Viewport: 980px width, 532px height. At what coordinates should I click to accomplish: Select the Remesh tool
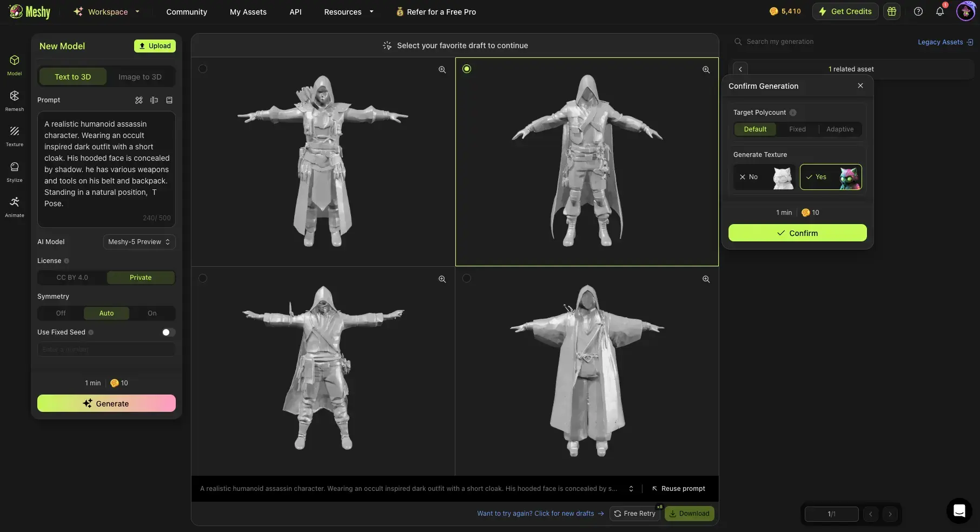click(x=14, y=100)
